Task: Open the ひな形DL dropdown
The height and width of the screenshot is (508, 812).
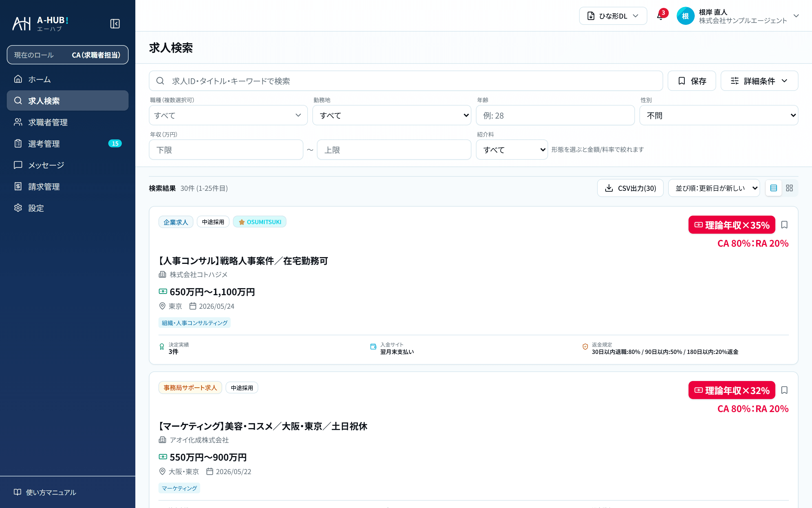Action: coord(613,16)
